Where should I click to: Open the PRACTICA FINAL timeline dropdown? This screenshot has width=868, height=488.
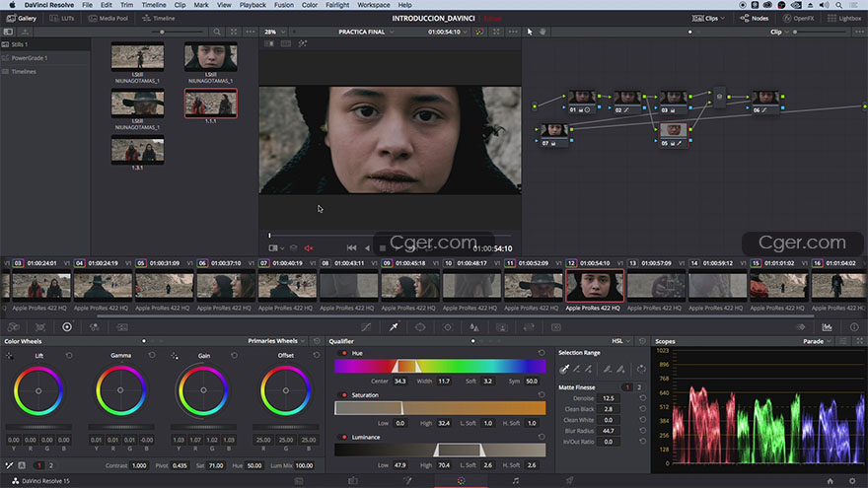(366, 33)
